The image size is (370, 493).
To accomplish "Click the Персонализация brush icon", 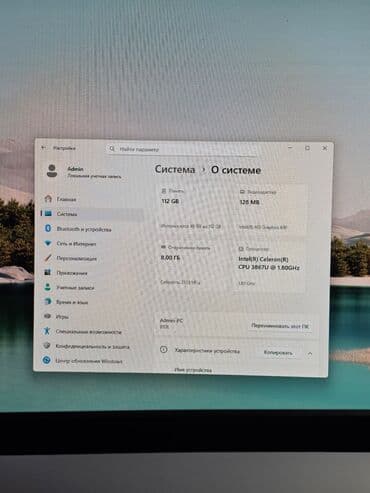I will tap(48, 258).
